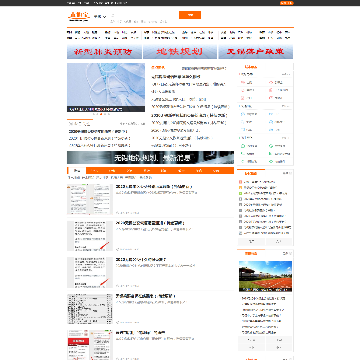This screenshot has height=360, width=360.
Task: Focus the search input box in the header
Action: click(144, 15)
